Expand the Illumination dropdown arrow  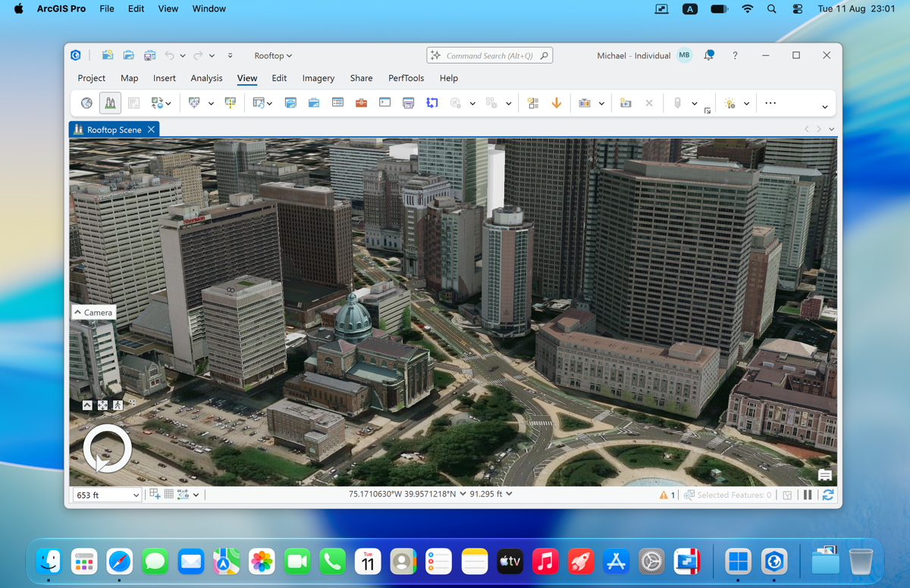746,103
